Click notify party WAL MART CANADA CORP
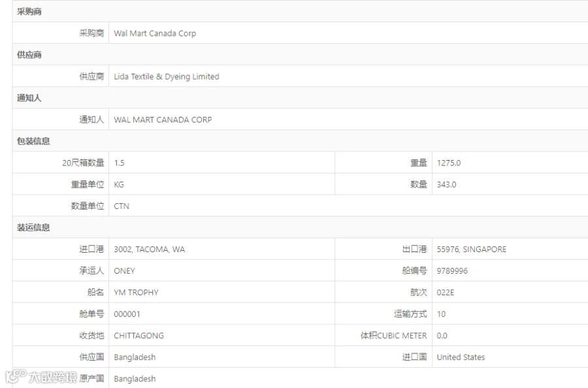 tap(163, 120)
